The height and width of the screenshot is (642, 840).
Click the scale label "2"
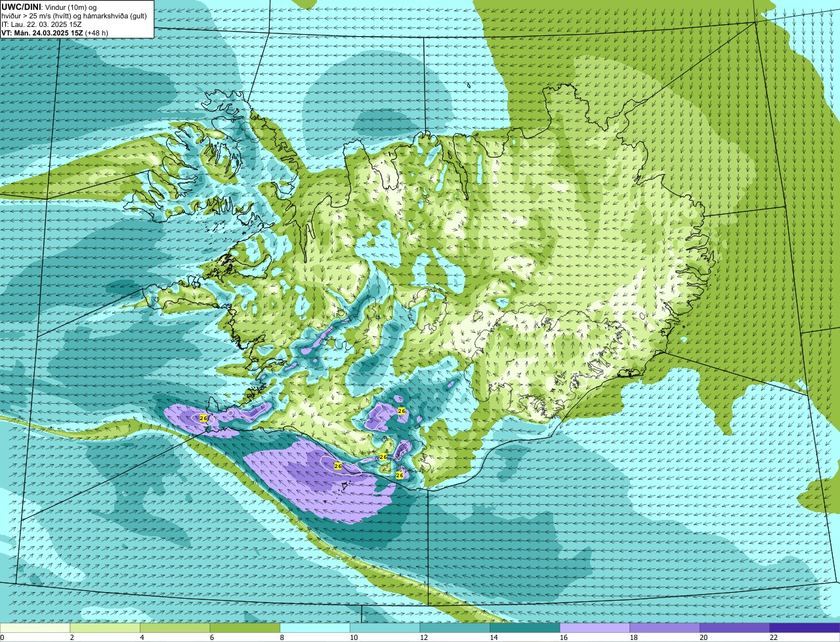point(72,637)
